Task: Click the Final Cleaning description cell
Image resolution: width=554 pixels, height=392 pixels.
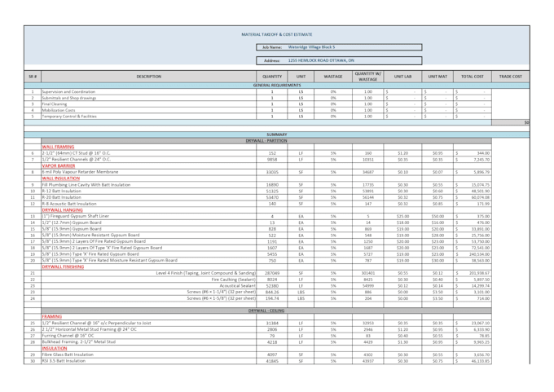Action: (x=149, y=104)
